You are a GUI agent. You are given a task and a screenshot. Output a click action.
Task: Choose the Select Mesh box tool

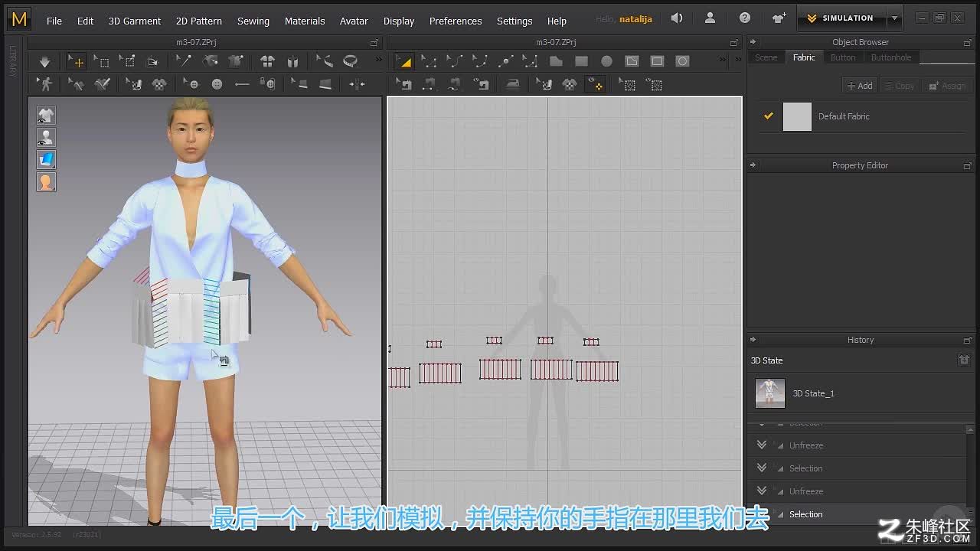coord(101,61)
